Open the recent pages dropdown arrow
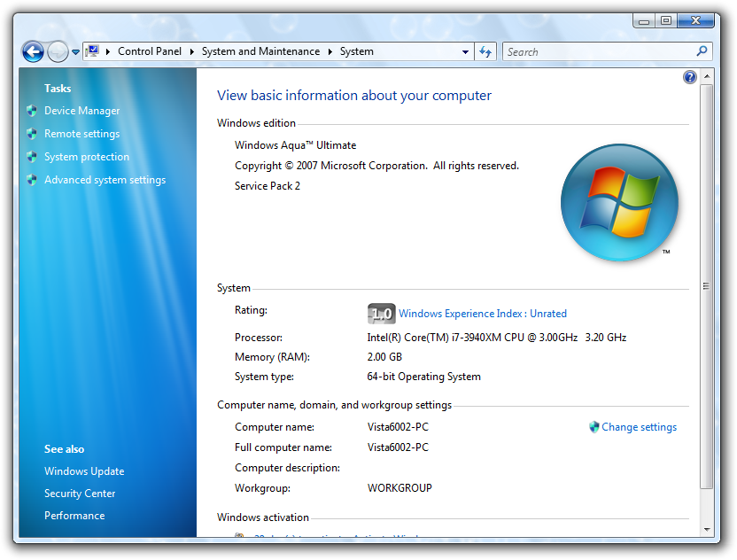This screenshot has height=560, width=737. (75, 52)
